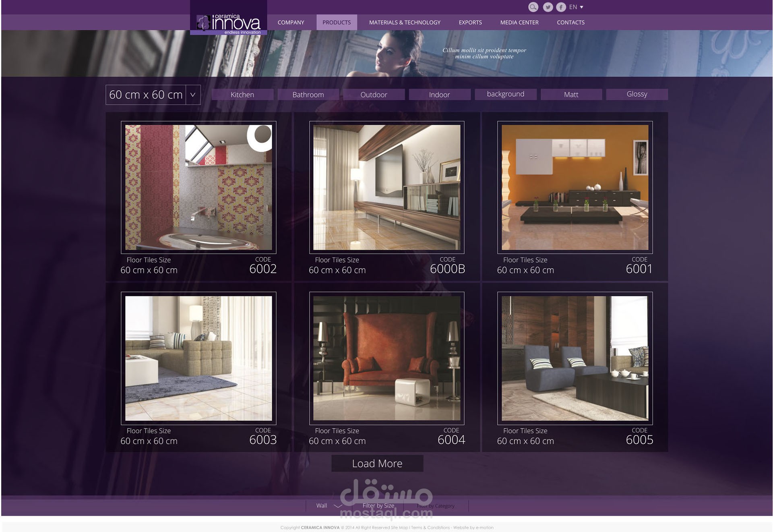
Task: Open the Twitter social icon
Action: point(548,7)
